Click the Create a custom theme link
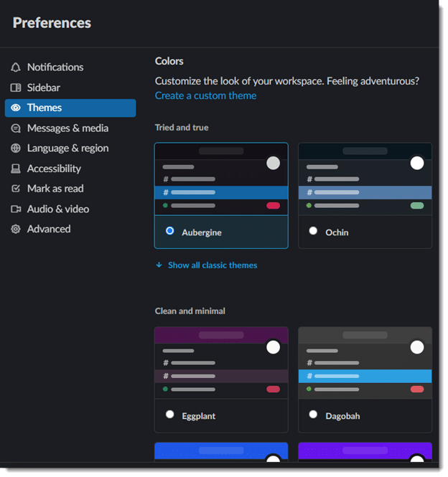The image size is (448, 477). coord(205,96)
